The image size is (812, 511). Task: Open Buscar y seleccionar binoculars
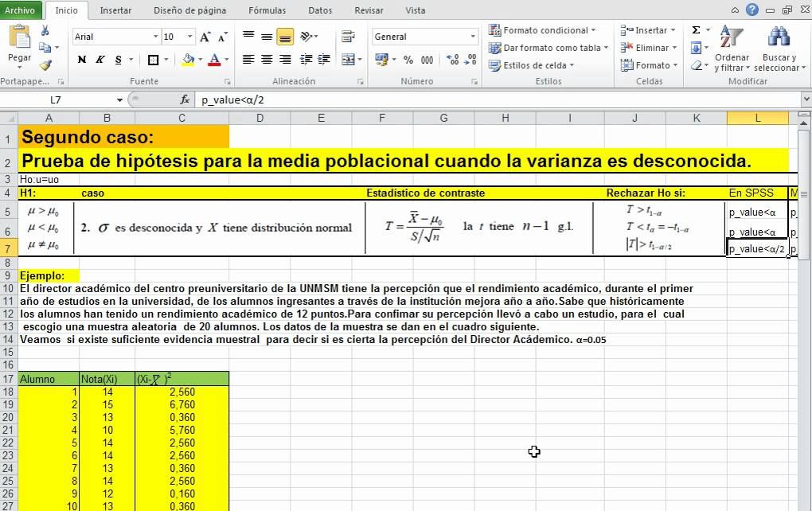click(x=779, y=49)
